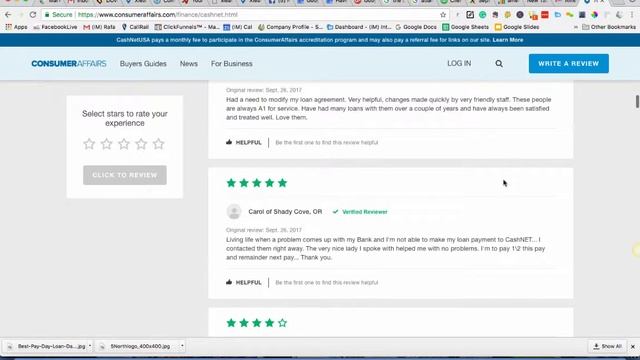Open the FacebookLive bookmark
Viewport: 640px width, 360px height.
pyautogui.click(x=55, y=27)
